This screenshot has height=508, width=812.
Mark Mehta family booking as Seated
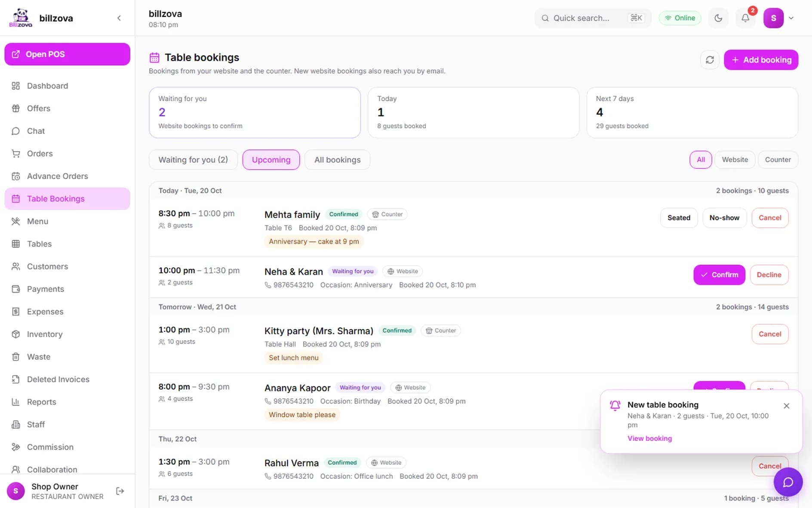click(x=679, y=218)
